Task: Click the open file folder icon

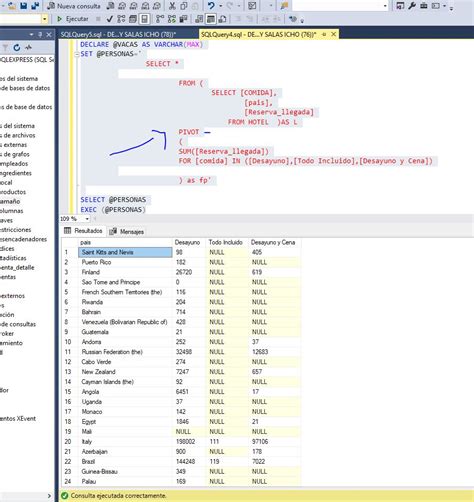Action: pos(12,6)
